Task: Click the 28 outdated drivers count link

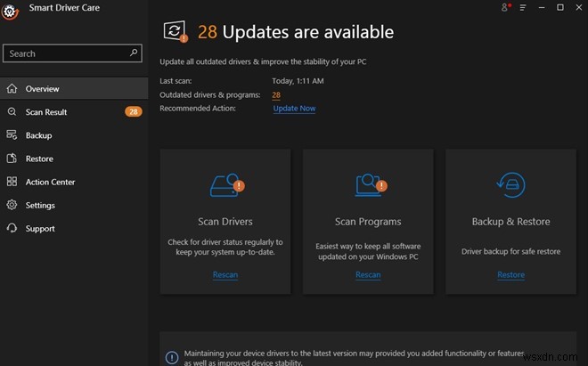Action: (276, 94)
